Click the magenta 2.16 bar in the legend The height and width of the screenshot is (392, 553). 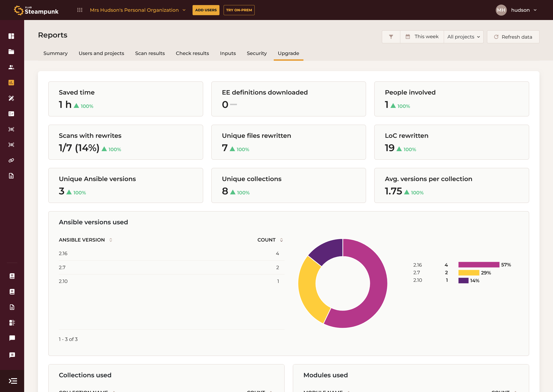(478, 265)
